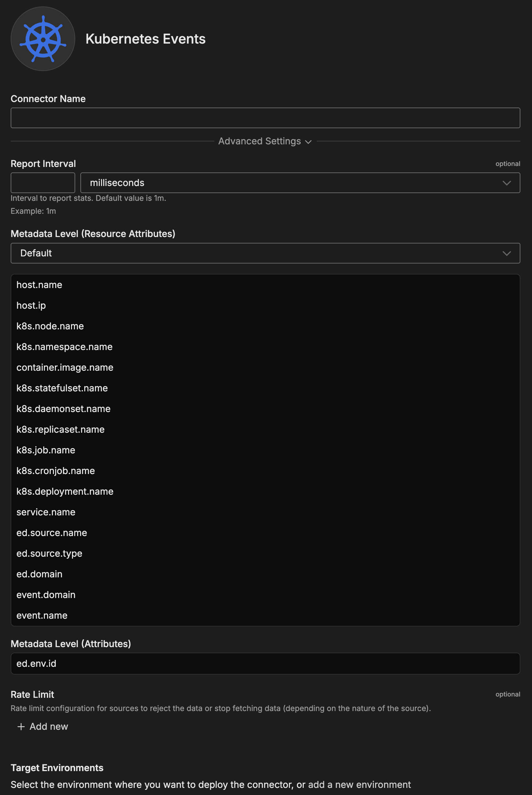Viewport: 532px width, 795px height.
Task: Select host.name resource attribute
Action: [39, 285]
